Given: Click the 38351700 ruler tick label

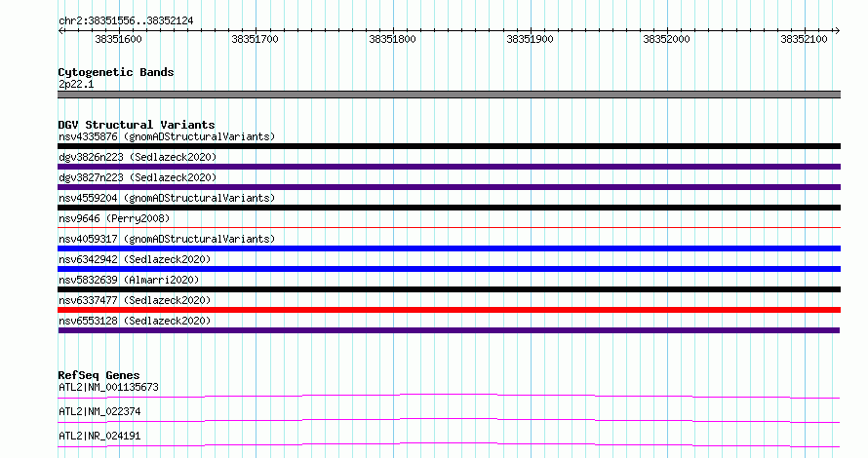Looking at the screenshot, I should 256,39.
